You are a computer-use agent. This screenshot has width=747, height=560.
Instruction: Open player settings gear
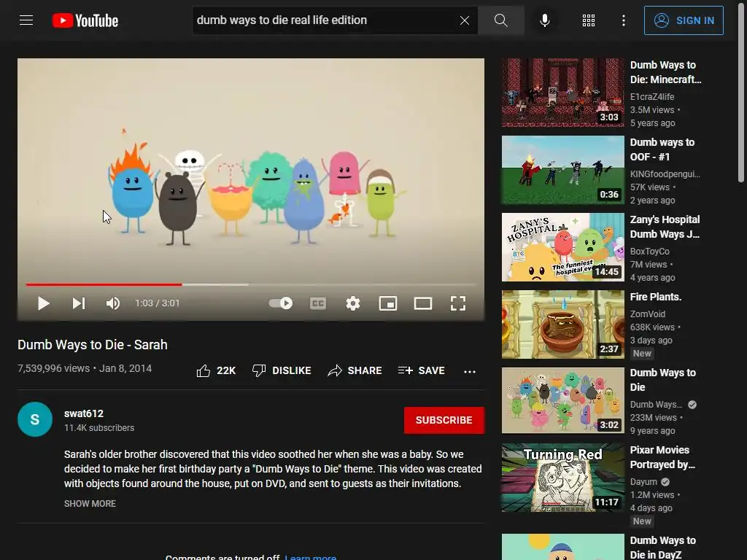point(352,303)
